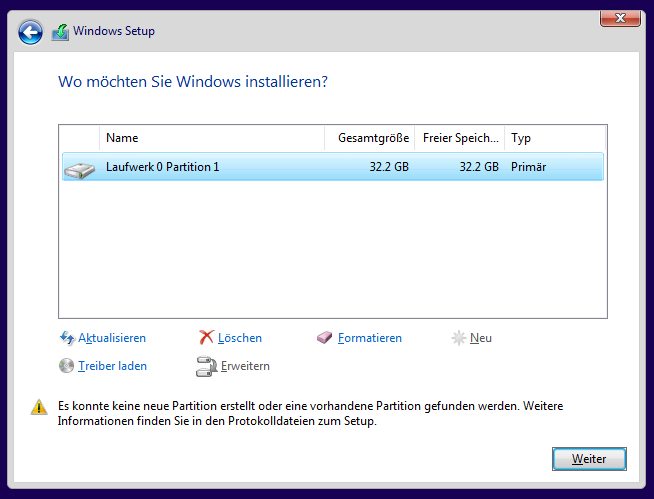The height and width of the screenshot is (499, 654).
Task: Click the yellow warning triangle icon
Action: [39, 407]
